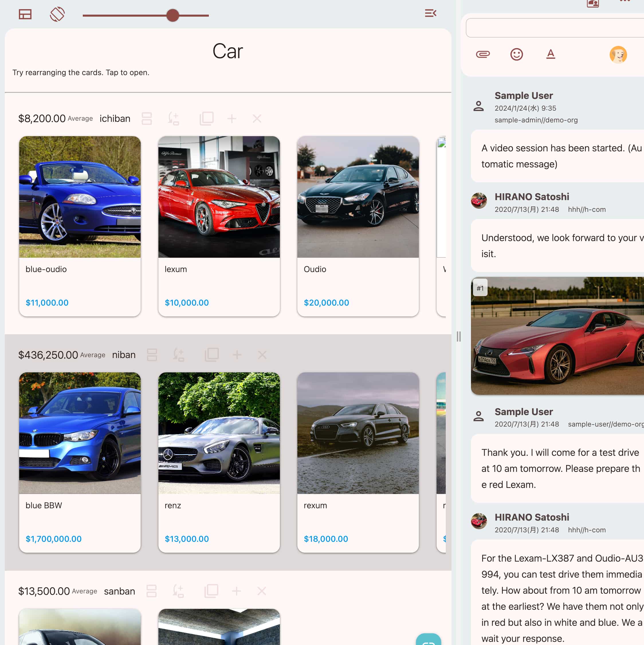The height and width of the screenshot is (645, 644).
Task: Open the lexum red car card
Action: 219,226
